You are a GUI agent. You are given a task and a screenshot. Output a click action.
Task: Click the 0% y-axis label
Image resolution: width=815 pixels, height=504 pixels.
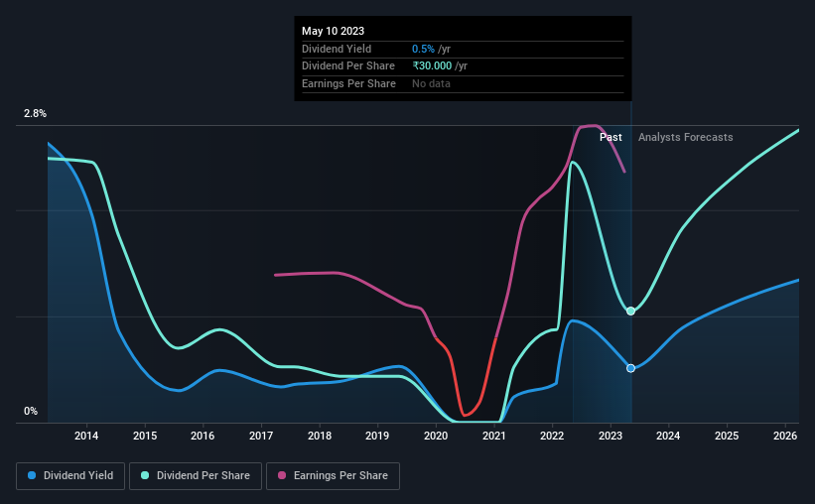[x=31, y=412]
